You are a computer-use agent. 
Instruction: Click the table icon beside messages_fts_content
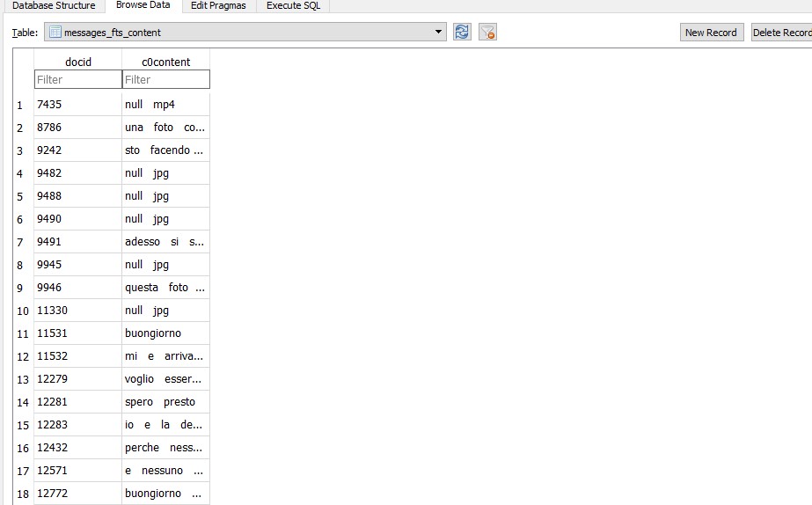[x=55, y=33]
